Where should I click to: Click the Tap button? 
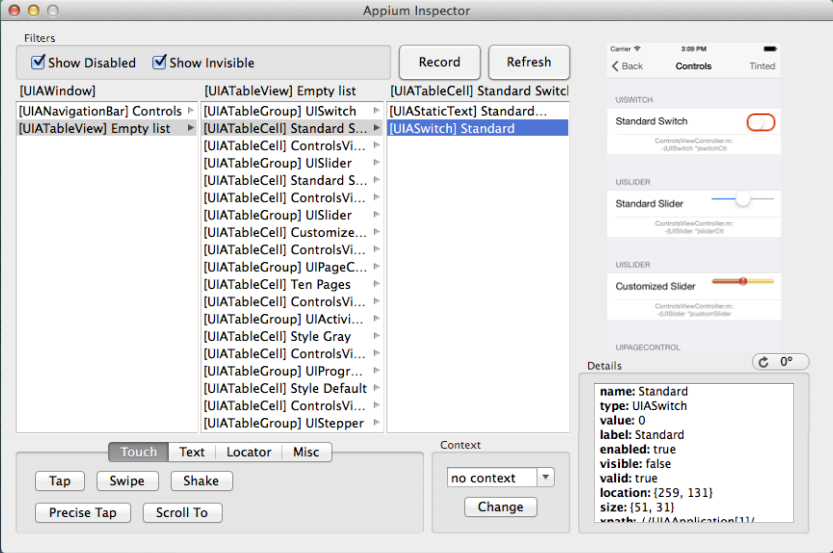[60, 481]
